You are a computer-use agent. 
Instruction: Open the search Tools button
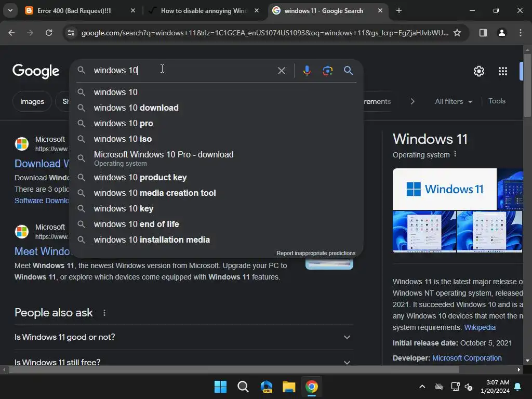[x=497, y=101]
